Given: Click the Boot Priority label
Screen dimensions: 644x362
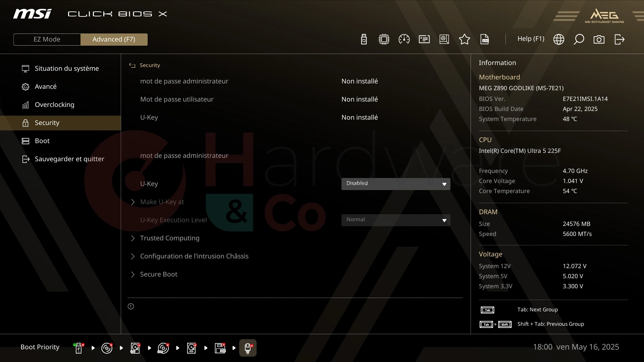Looking at the screenshot, I should (40, 347).
